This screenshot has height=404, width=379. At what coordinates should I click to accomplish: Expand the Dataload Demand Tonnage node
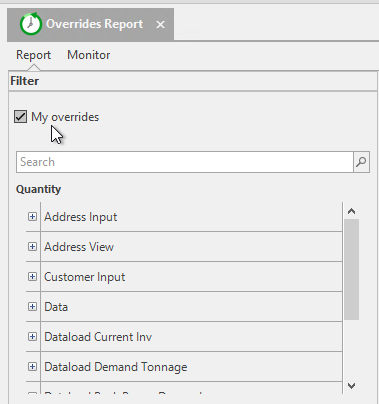[32, 367]
